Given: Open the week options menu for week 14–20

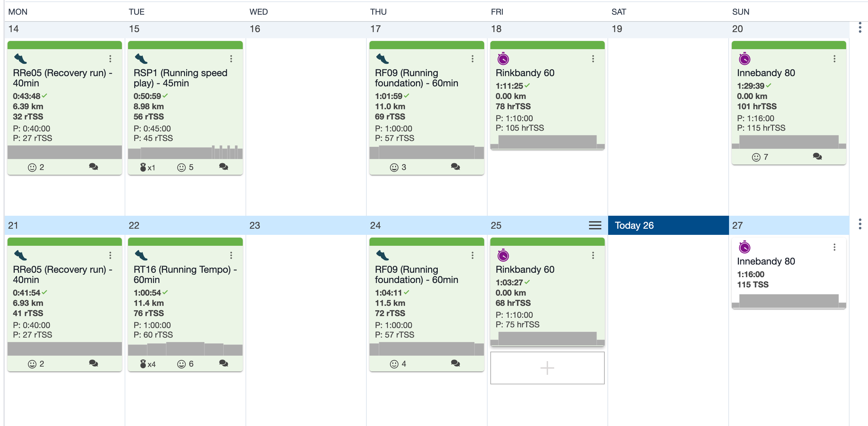Looking at the screenshot, I should tap(860, 28).
